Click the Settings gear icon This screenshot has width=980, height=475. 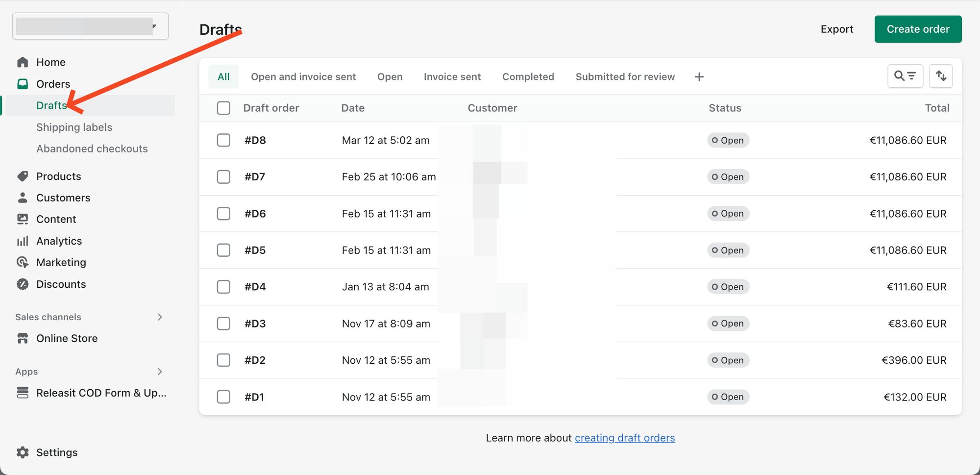(23, 452)
